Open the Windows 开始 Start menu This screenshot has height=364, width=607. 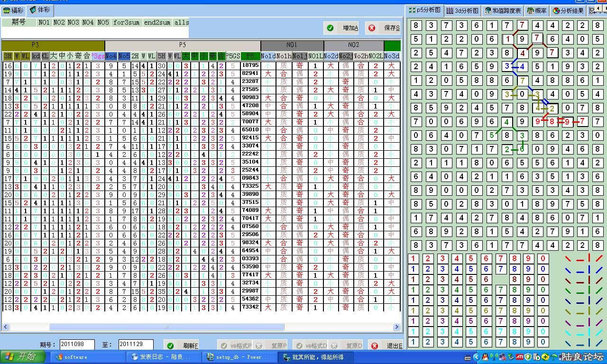coord(23,357)
